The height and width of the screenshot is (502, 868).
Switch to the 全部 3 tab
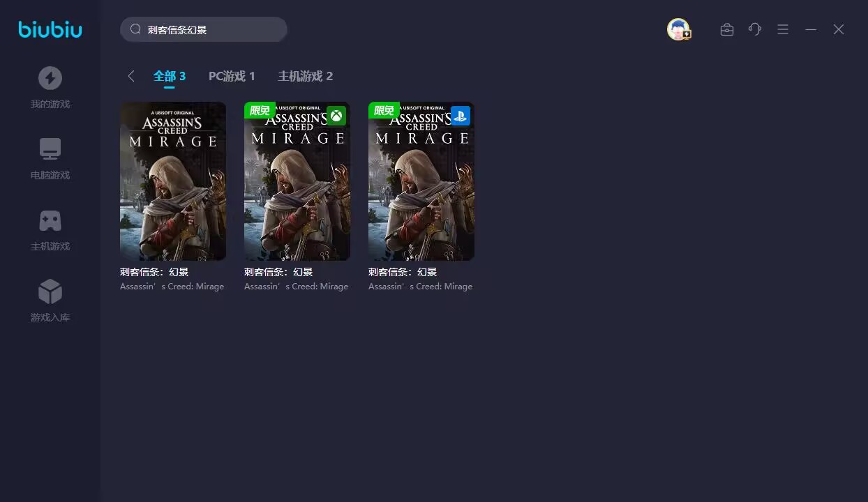tap(170, 76)
